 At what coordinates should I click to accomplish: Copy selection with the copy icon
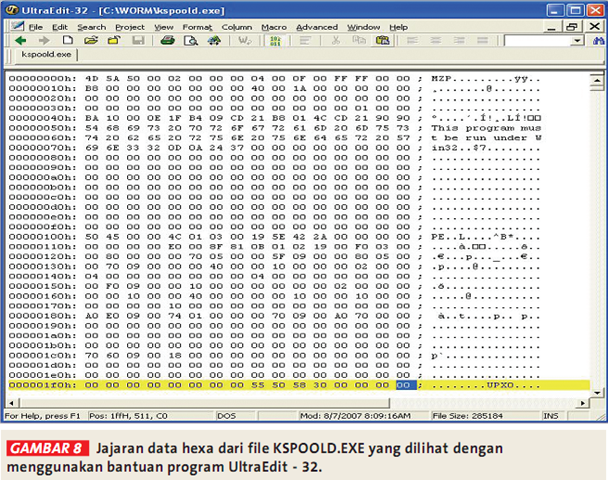(359, 40)
